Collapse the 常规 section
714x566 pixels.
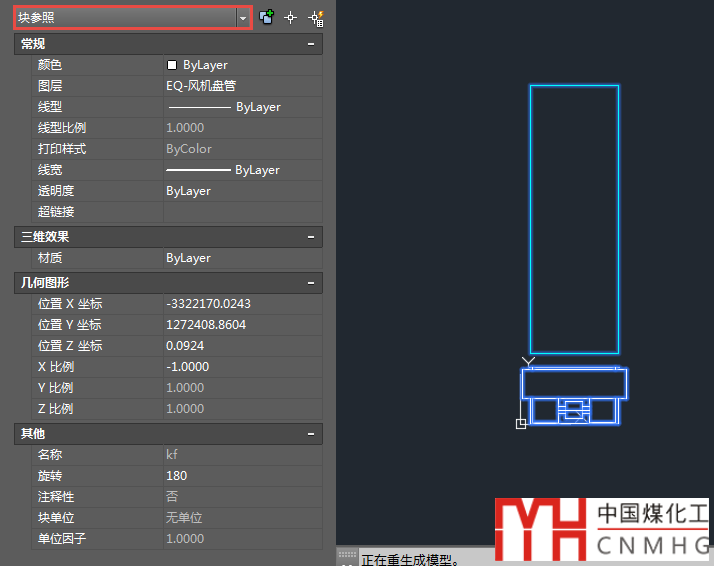(312, 44)
